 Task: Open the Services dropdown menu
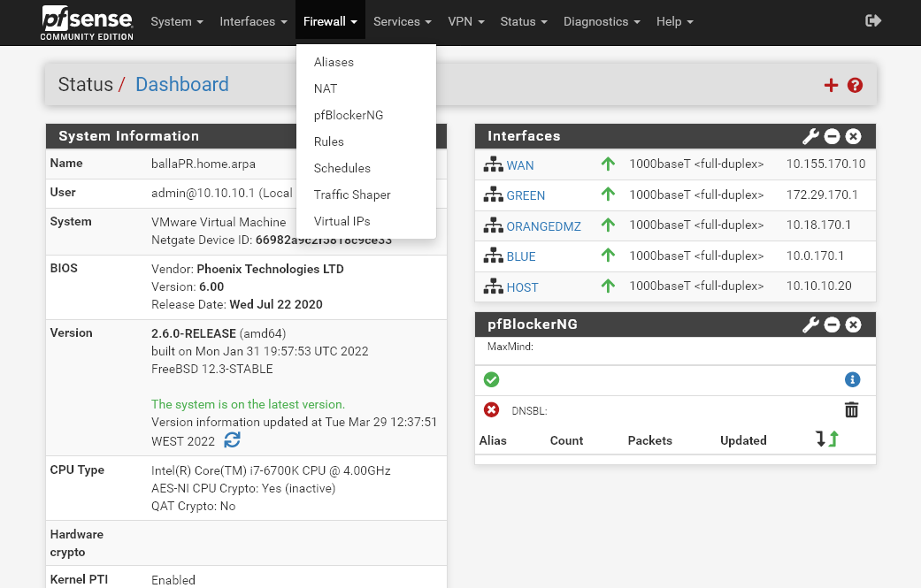click(x=402, y=21)
